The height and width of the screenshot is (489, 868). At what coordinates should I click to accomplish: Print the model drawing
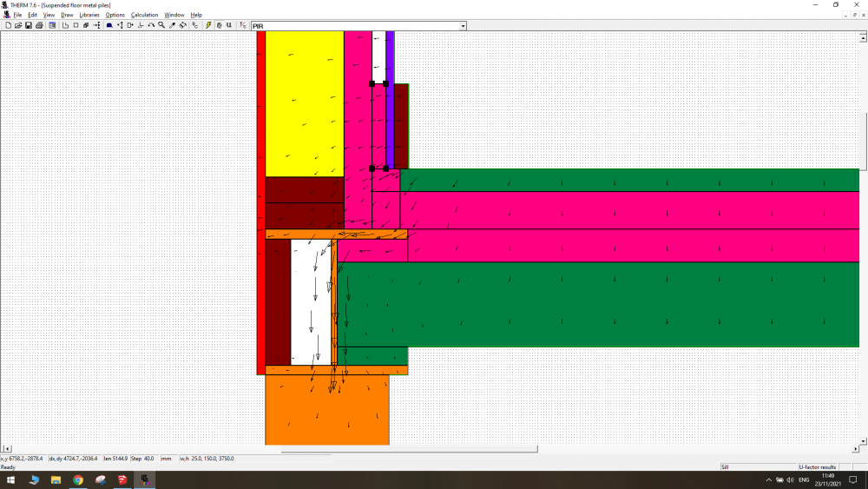39,25
